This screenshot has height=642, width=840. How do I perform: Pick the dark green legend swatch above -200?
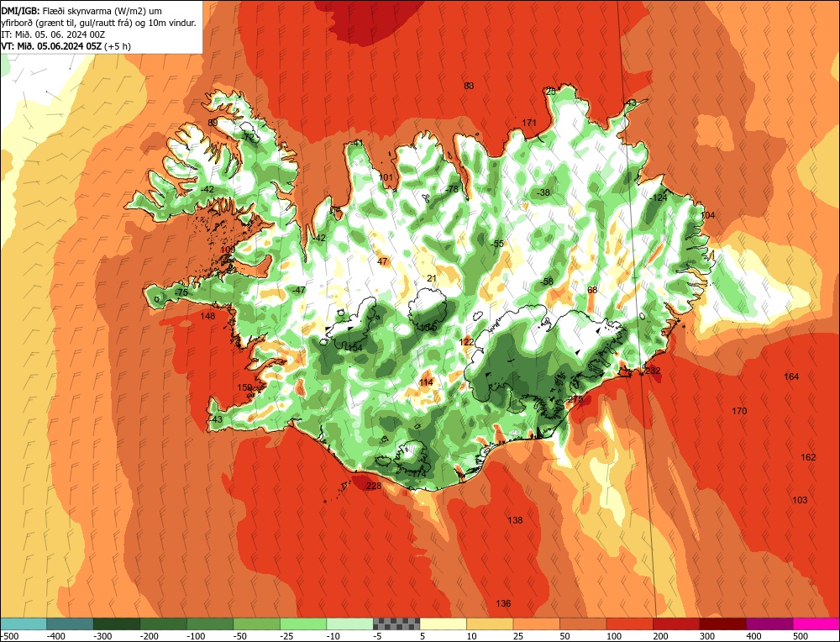[x=164, y=624]
